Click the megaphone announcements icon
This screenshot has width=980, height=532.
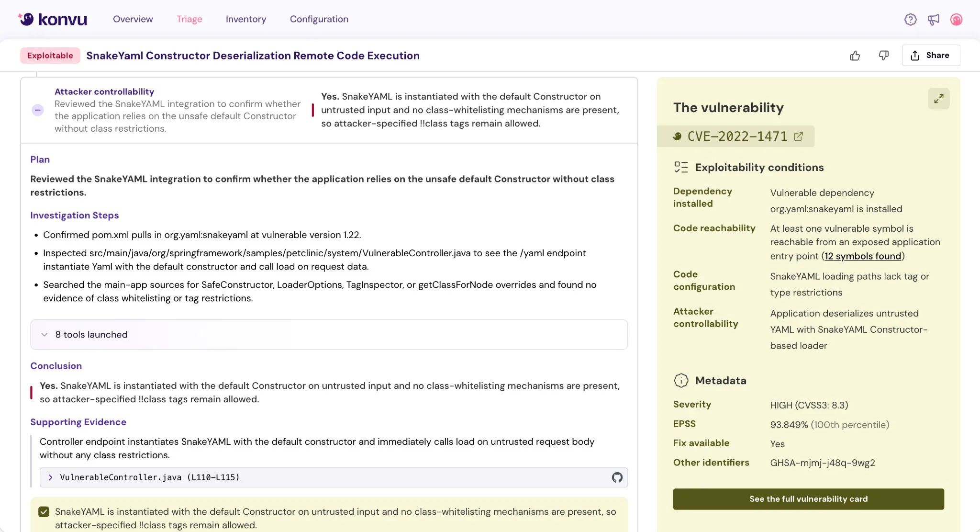934,19
